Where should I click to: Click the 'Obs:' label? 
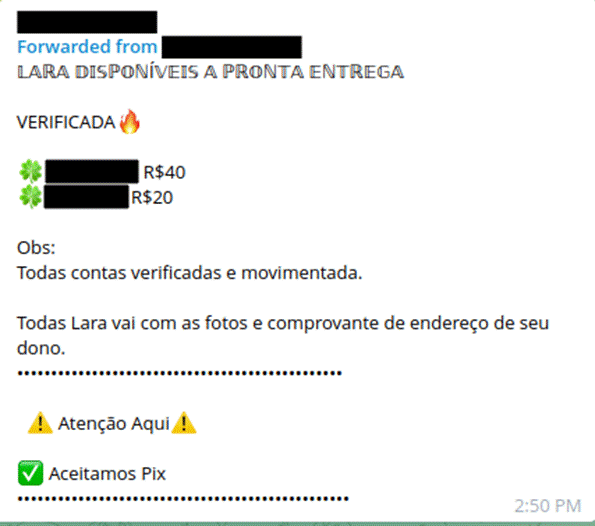[x=36, y=248]
